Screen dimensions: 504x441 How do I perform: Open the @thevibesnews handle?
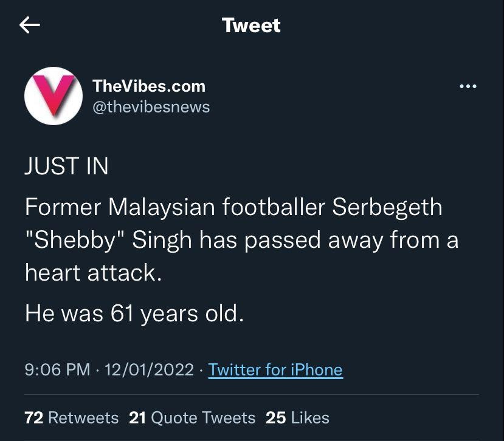151,107
